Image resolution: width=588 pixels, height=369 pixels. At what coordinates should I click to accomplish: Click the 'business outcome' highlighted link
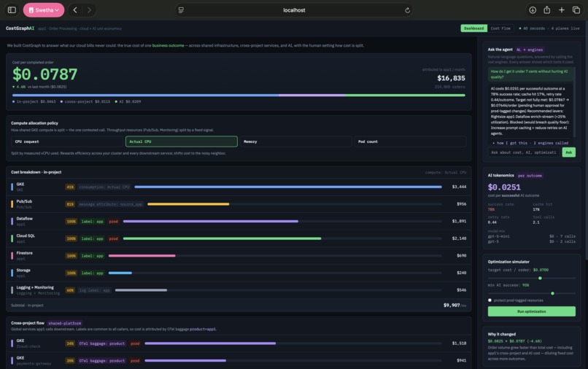[x=168, y=45]
